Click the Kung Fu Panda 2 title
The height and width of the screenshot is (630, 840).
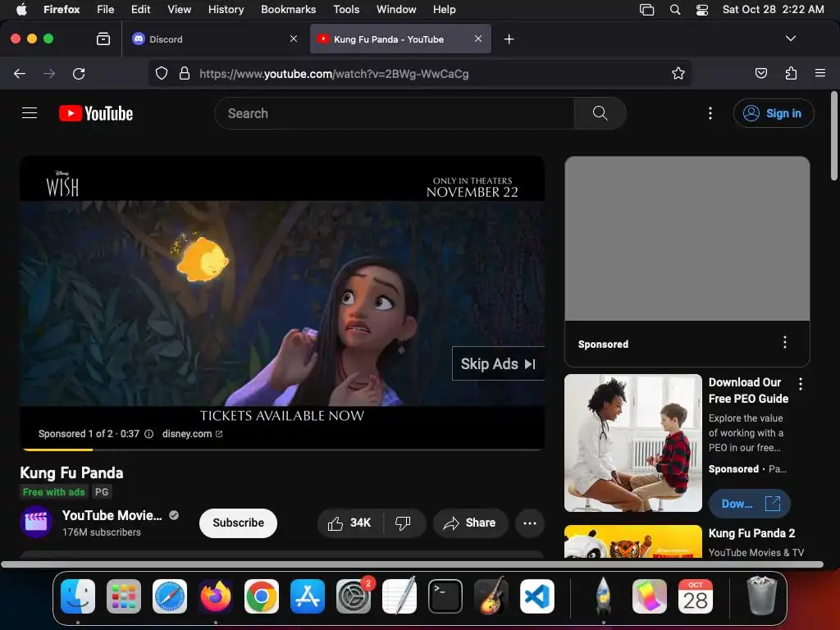click(x=751, y=533)
